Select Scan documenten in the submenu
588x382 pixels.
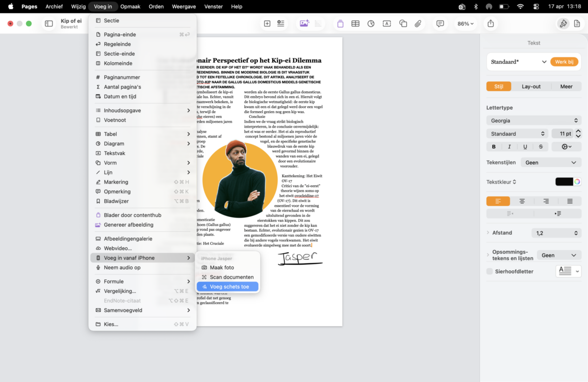[231, 277]
